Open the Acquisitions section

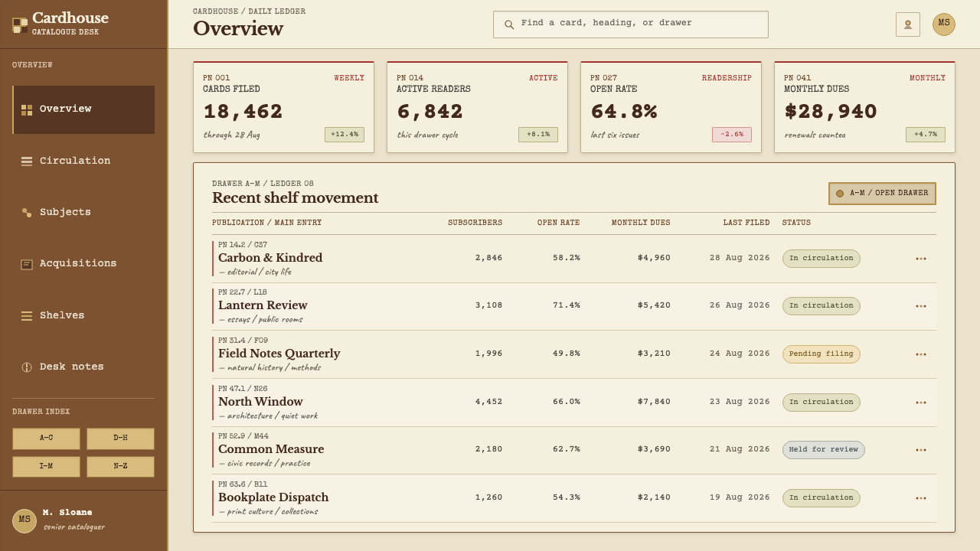point(83,264)
